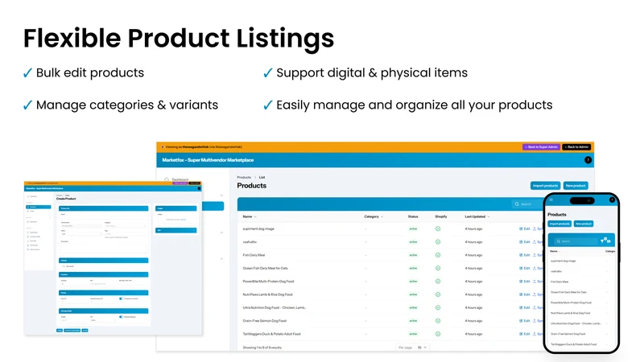
Task: Click Shopify check for NutriPaws Lamb & Rice
Action: coord(438,294)
